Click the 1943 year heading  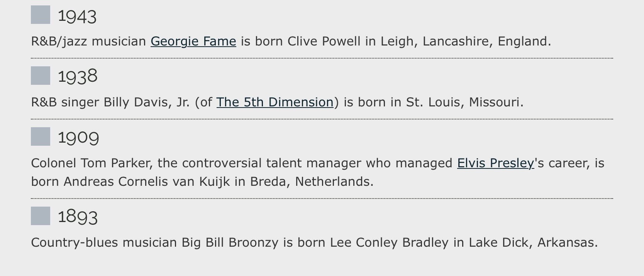coord(77,16)
